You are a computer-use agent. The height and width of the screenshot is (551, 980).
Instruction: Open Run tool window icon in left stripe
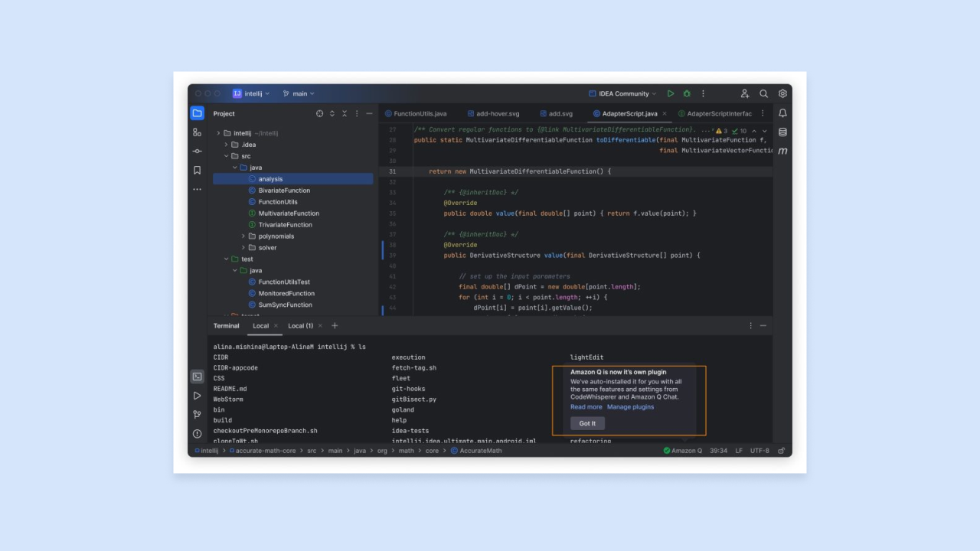(x=198, y=396)
